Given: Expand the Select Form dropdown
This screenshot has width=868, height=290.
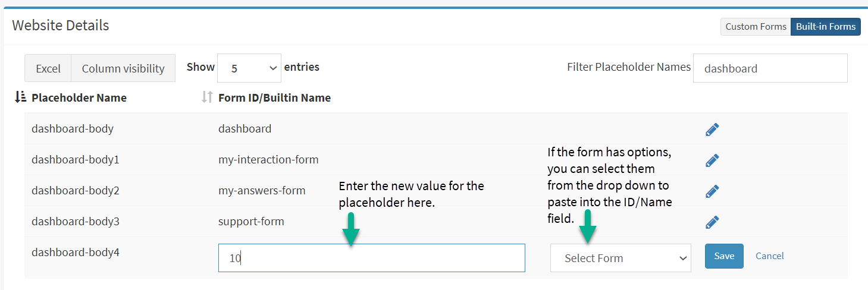Looking at the screenshot, I should 621,258.
